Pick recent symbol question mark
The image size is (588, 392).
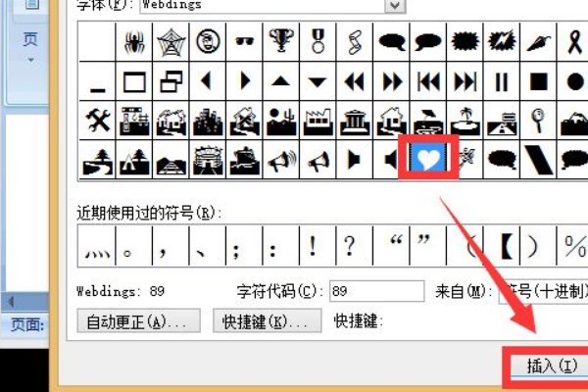(x=355, y=246)
